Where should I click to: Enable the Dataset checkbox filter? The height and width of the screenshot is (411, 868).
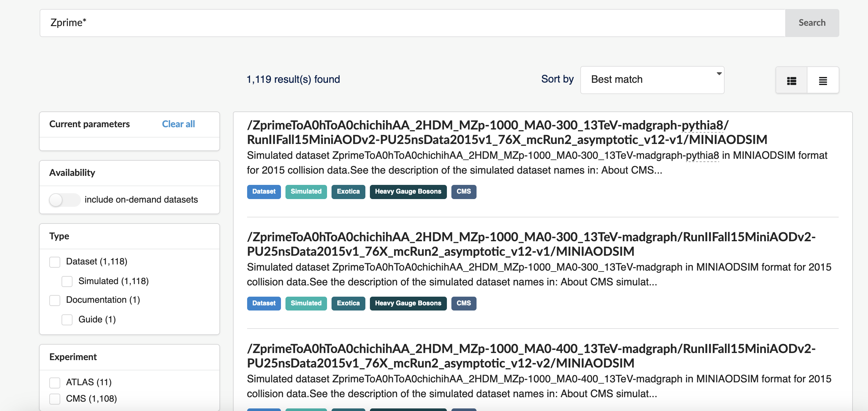tap(55, 261)
